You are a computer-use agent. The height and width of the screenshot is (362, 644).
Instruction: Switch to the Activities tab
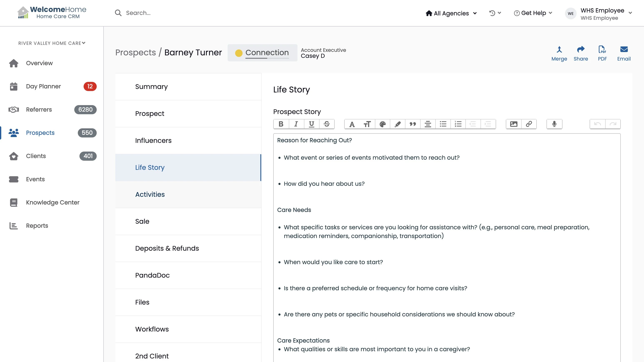(150, 194)
